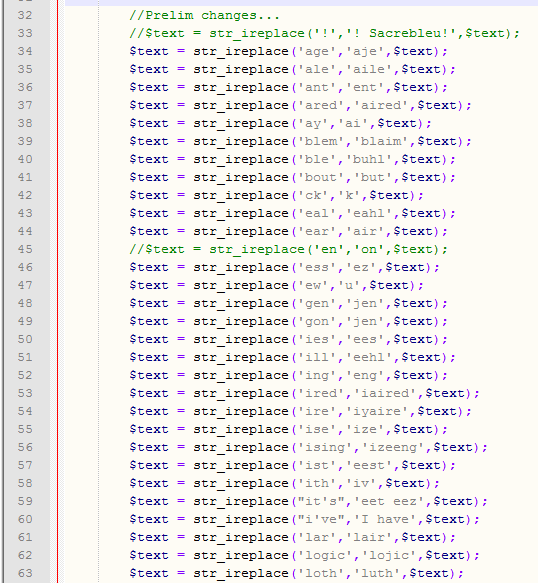The width and height of the screenshot is (538, 583).
Task: Click the 'ck','k' replacement line
Action: pos(276,196)
